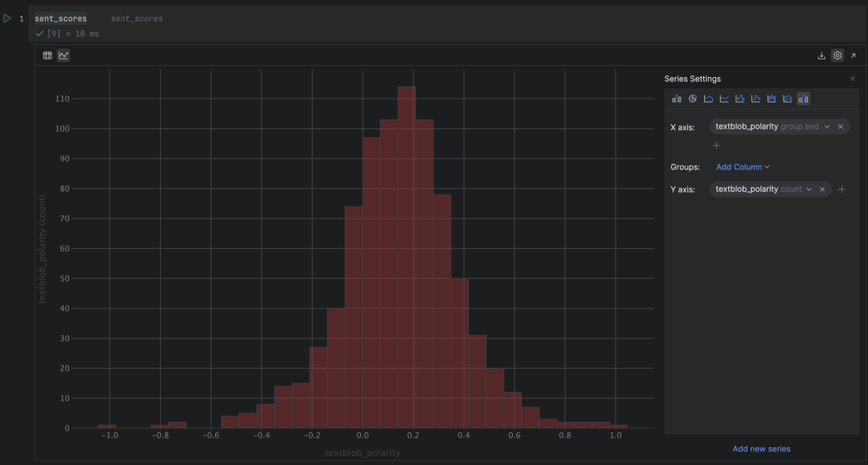Select the line chart type icon
Viewport: 868px width, 465px height.
[724, 99]
